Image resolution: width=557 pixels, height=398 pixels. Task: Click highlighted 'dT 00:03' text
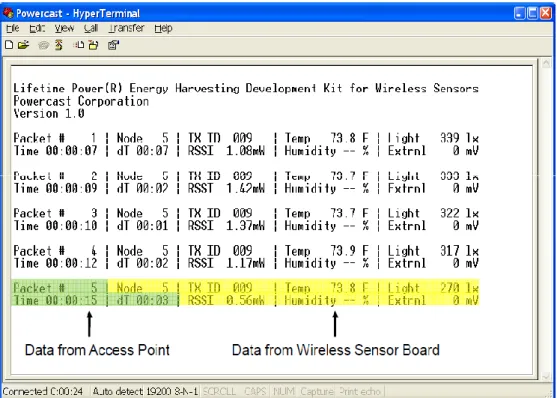click(142, 300)
